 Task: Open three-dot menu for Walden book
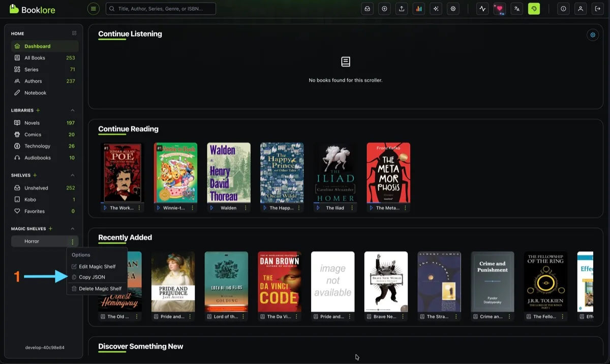(246, 208)
